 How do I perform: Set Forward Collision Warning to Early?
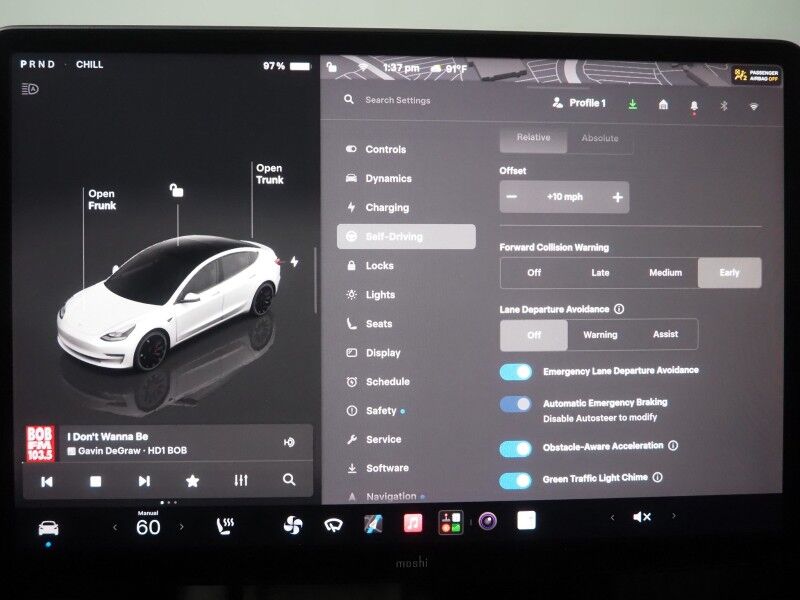(x=730, y=273)
